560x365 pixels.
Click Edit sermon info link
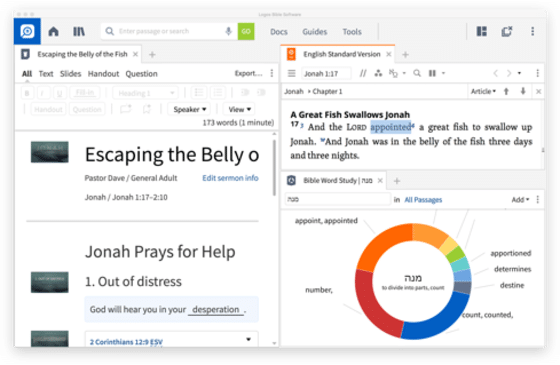pyautogui.click(x=230, y=178)
